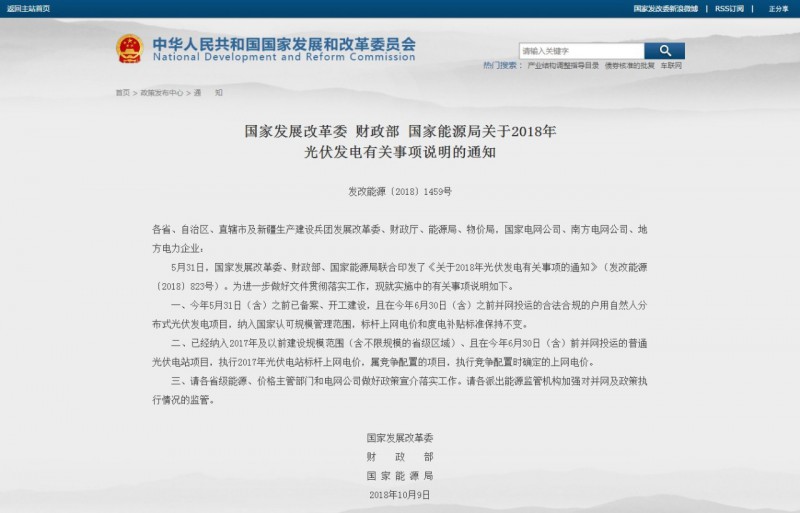Click the magnifier search button
Image resolution: width=800 pixels, height=513 pixels.
pyautogui.click(x=664, y=50)
